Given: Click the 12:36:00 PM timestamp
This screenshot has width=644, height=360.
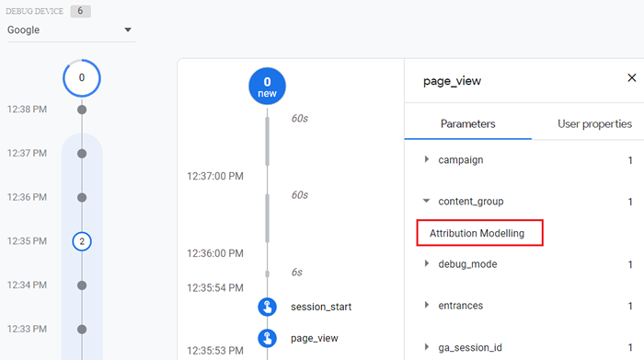Looking at the screenshot, I should [x=215, y=253].
